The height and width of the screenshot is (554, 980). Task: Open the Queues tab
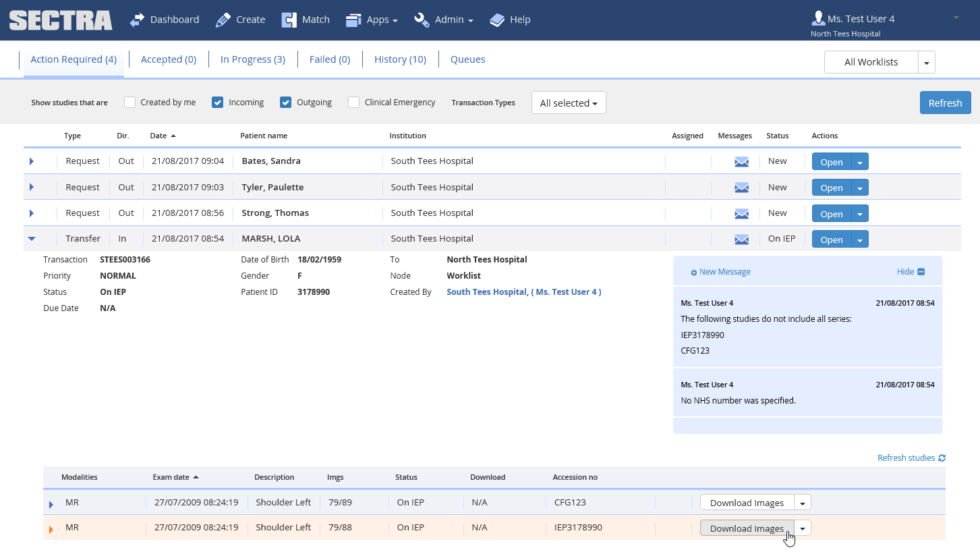coord(467,59)
